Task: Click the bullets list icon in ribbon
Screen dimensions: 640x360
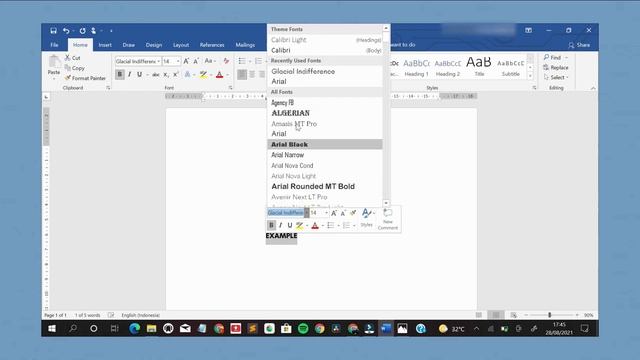Action: pos(242,61)
